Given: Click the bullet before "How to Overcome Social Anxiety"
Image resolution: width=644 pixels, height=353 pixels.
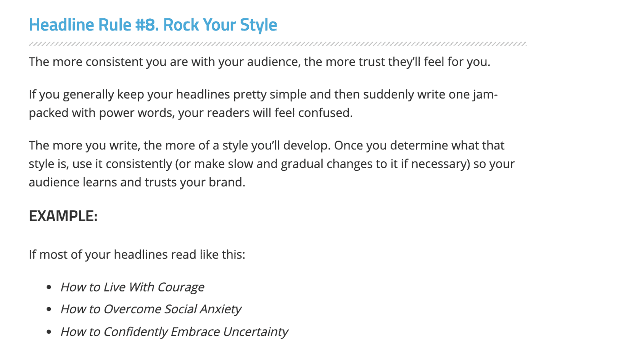Looking at the screenshot, I should click(49, 309).
